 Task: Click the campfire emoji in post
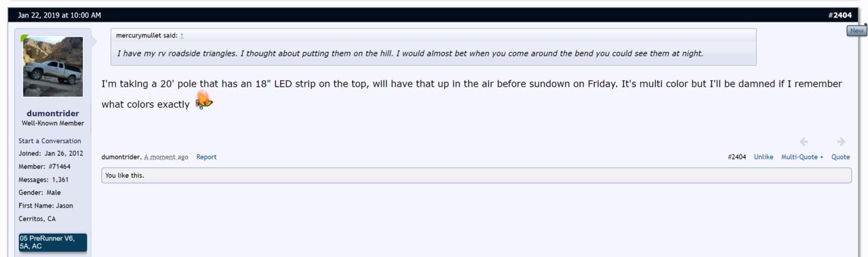click(204, 102)
